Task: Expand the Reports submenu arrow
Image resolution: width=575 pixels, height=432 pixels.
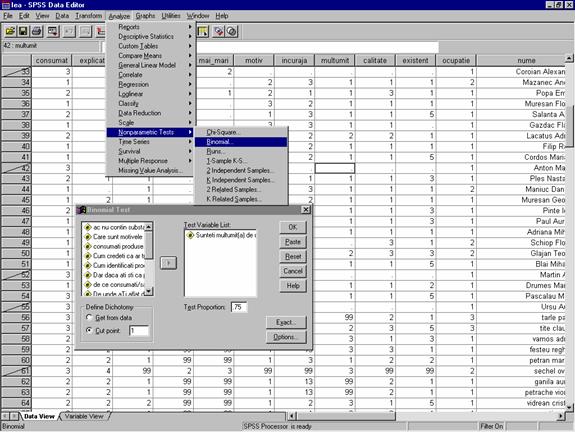Action: pos(190,27)
